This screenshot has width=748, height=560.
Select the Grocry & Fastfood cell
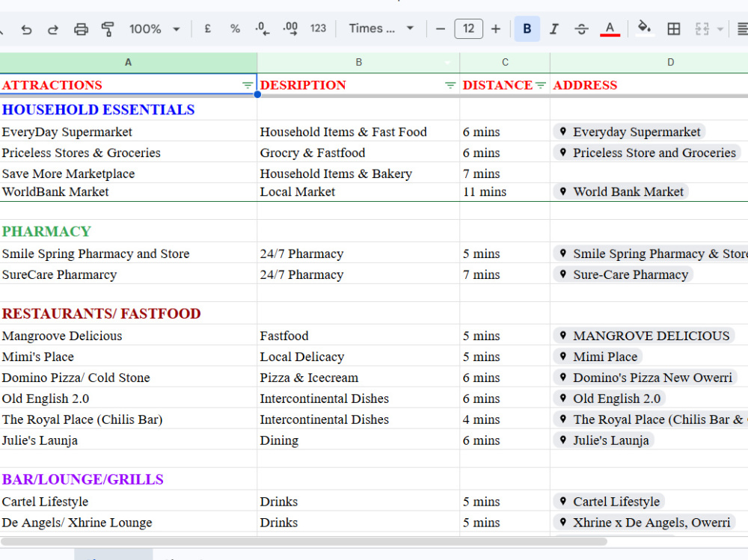358,153
